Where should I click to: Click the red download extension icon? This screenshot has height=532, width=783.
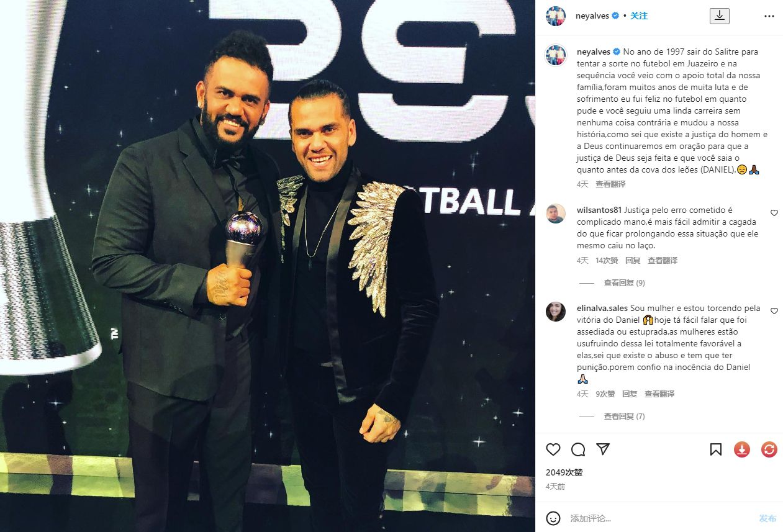tap(742, 449)
